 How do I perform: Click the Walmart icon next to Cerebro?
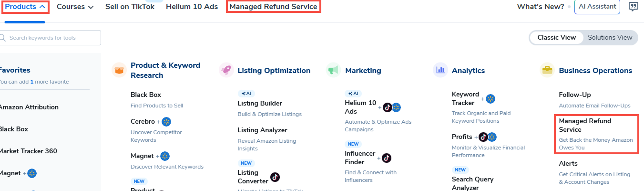tap(166, 121)
